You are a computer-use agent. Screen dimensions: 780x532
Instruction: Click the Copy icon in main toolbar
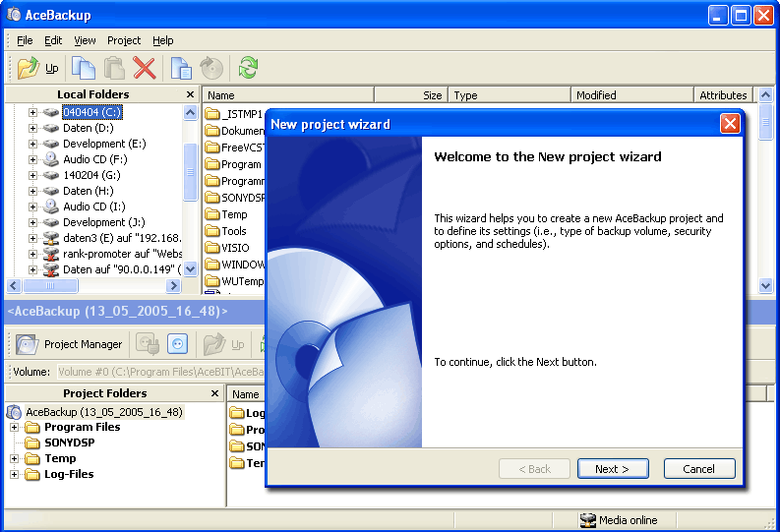click(85, 68)
